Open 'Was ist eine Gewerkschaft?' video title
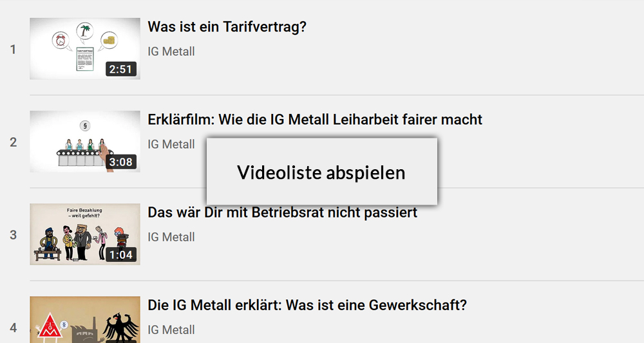 pyautogui.click(x=307, y=305)
